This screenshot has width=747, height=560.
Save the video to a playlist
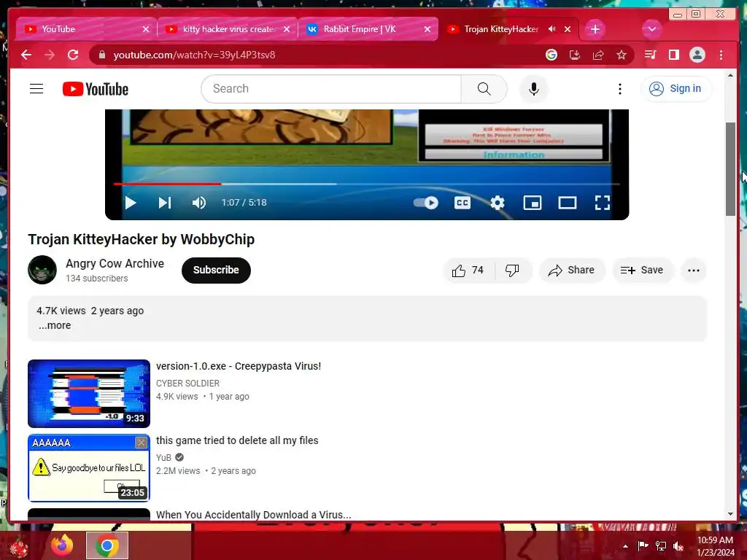click(642, 271)
